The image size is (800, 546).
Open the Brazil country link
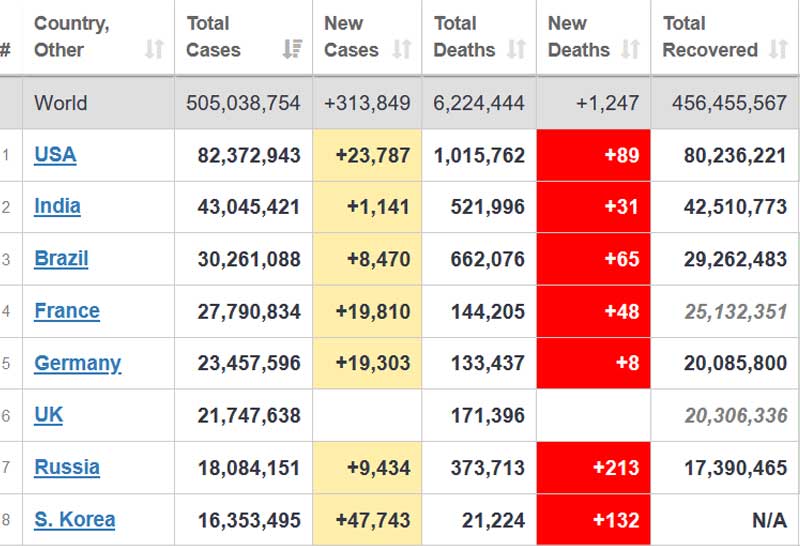(x=61, y=258)
